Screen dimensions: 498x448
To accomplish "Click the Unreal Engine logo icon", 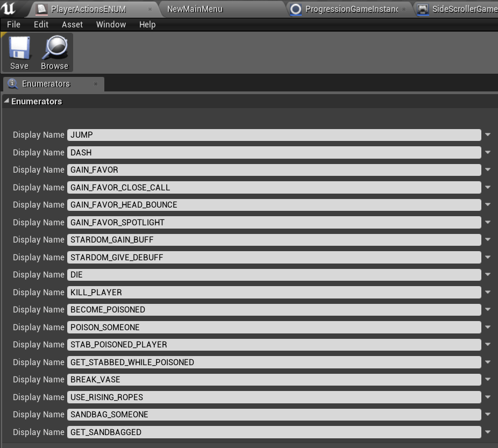I will click(x=10, y=8).
